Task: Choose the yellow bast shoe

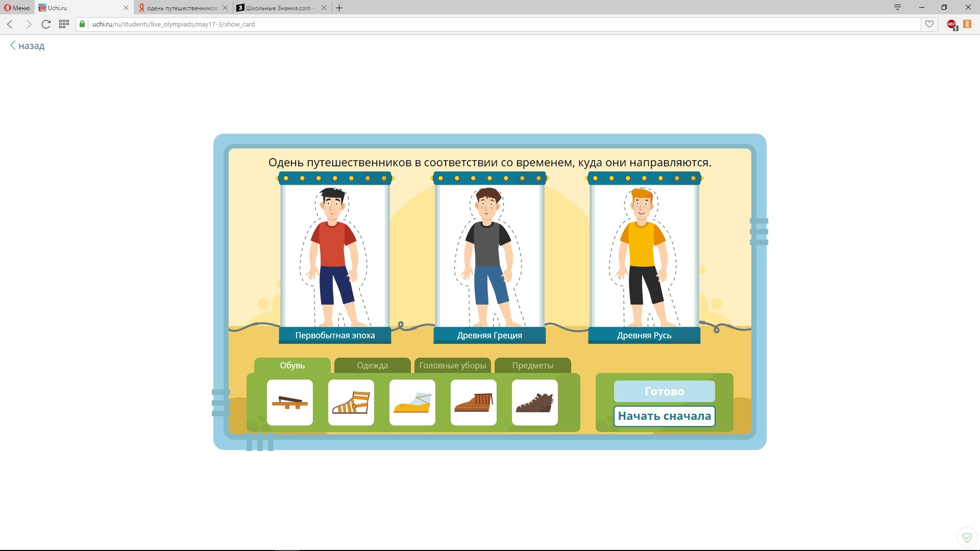Action: pos(412,403)
